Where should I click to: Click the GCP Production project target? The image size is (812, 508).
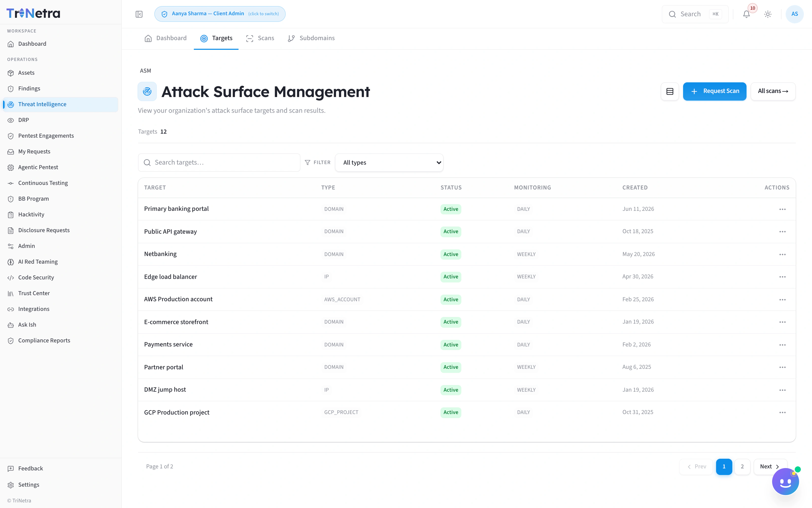[x=177, y=412]
